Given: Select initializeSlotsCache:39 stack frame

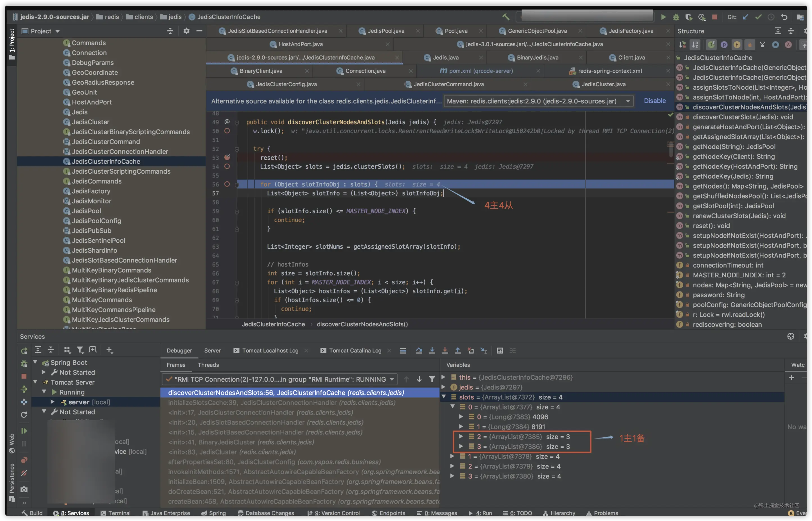Looking at the screenshot, I should 282,403.
